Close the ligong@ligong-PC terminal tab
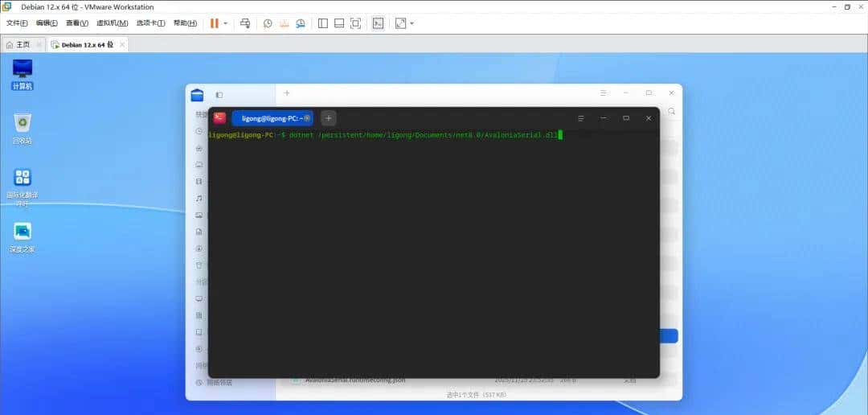This screenshot has height=415, width=868. (x=307, y=118)
